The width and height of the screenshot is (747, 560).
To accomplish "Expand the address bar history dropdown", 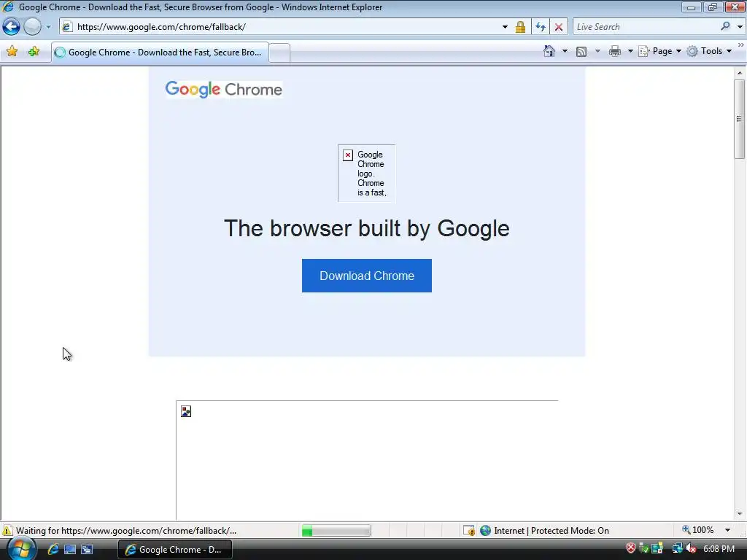I will tap(505, 27).
